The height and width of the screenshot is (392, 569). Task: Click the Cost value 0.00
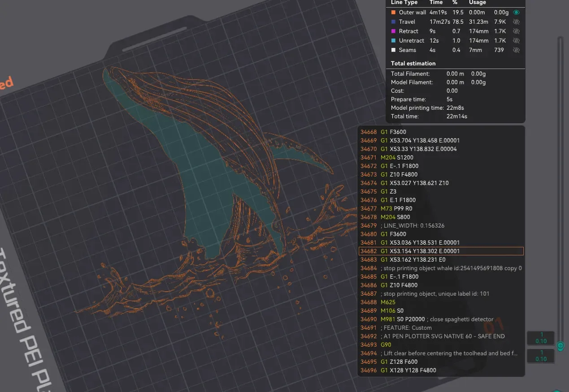pos(452,91)
